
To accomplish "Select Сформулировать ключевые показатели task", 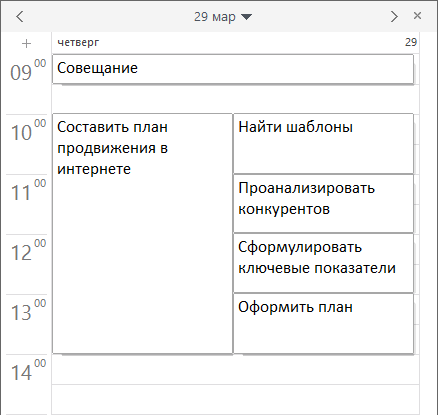I will [323, 263].
